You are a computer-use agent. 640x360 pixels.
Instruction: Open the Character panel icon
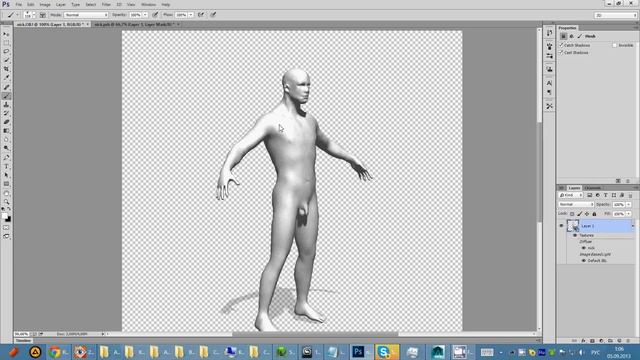click(x=549, y=83)
